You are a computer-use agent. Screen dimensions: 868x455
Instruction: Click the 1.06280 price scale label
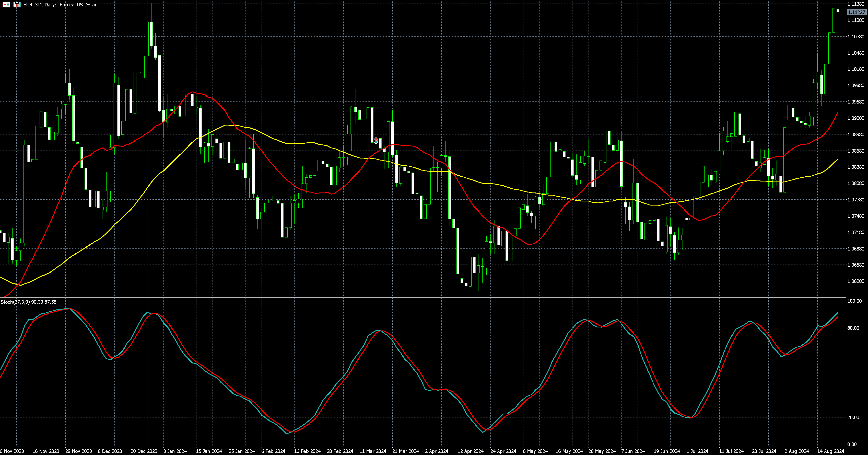(x=855, y=281)
